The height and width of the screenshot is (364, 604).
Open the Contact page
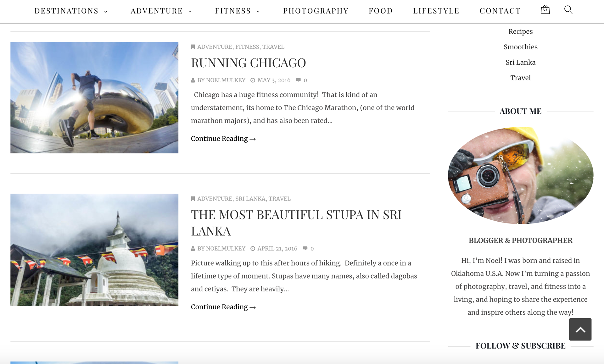point(500,11)
